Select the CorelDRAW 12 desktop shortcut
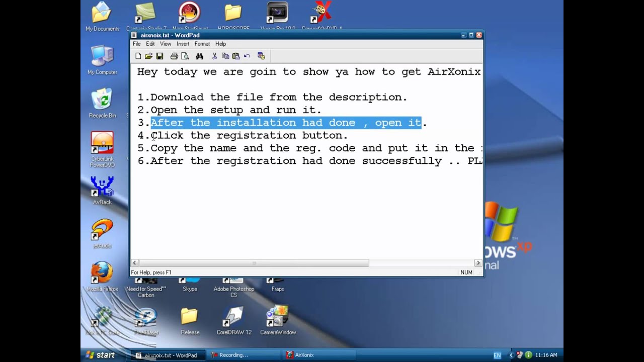The height and width of the screenshot is (362, 644). coord(234,321)
